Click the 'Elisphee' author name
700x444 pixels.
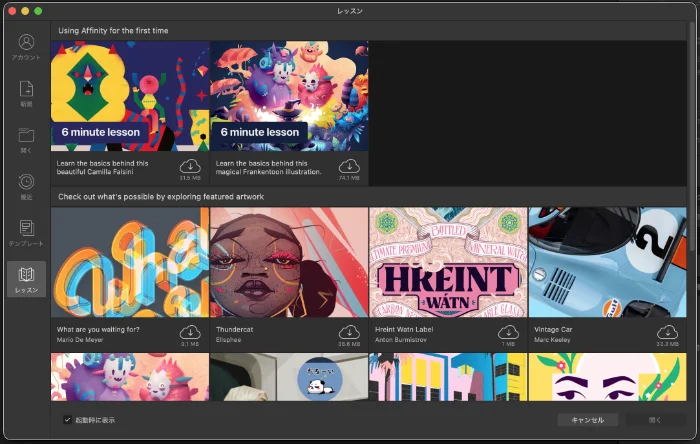[x=229, y=340]
